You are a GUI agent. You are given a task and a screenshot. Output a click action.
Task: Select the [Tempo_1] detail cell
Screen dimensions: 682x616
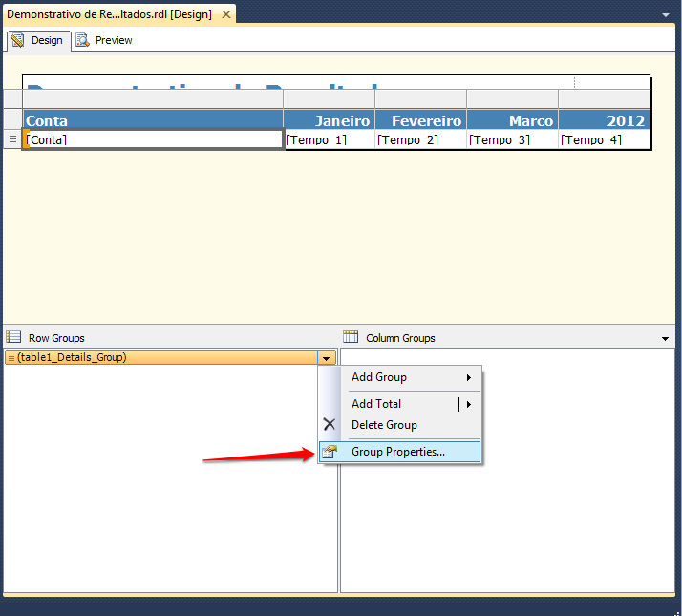pos(330,139)
